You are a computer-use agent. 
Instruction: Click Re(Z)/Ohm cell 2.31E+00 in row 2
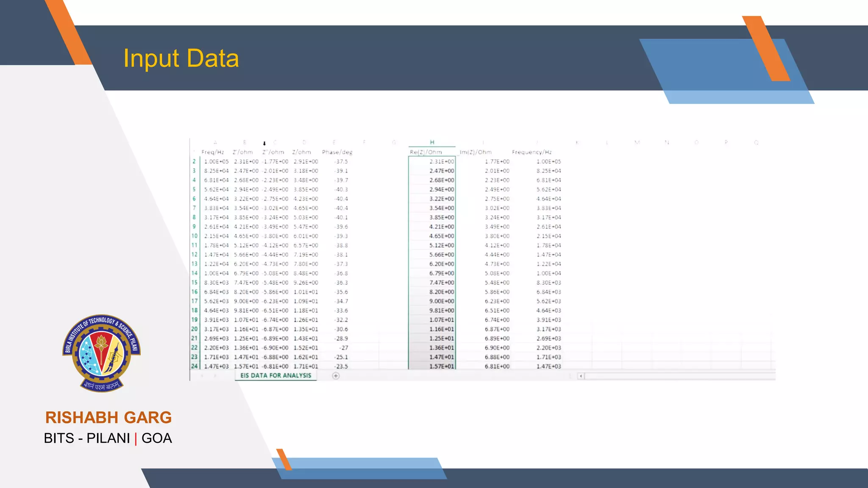[x=441, y=161]
